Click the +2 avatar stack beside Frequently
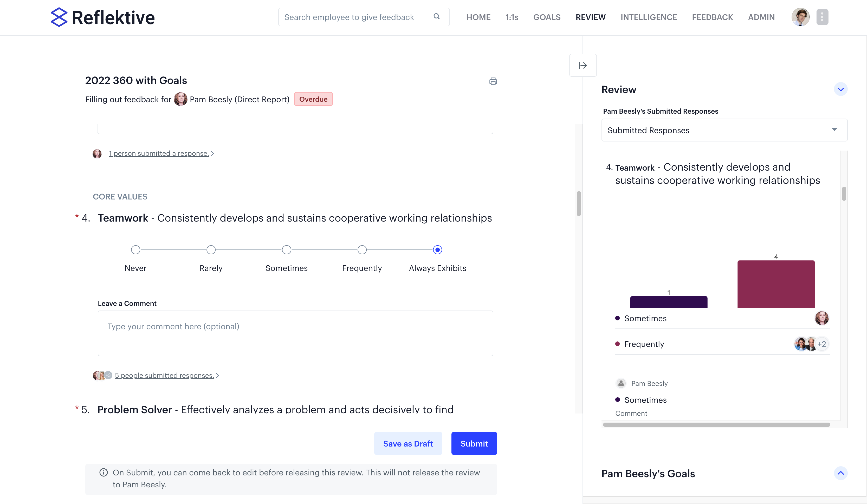This screenshot has height=504, width=867. (822, 344)
